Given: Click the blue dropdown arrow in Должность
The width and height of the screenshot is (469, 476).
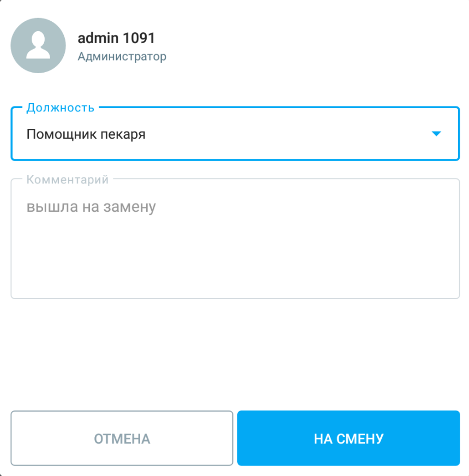Looking at the screenshot, I should tap(436, 134).
